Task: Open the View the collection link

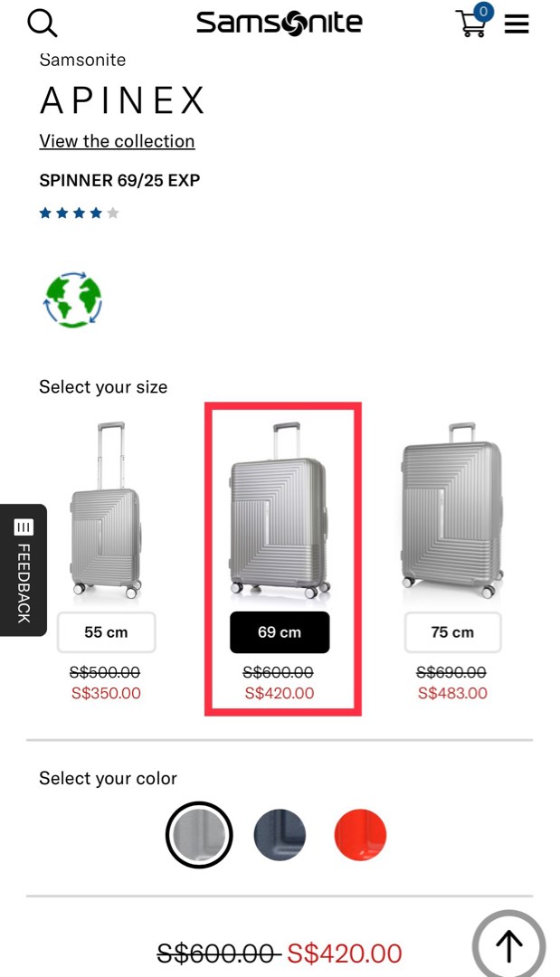Action: [x=117, y=141]
